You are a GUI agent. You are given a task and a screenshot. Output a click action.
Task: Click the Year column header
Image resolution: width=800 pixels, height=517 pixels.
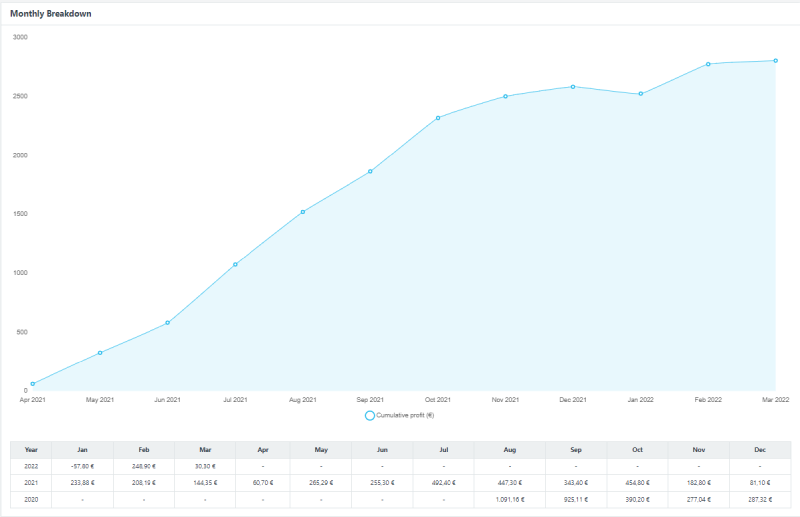click(x=31, y=450)
